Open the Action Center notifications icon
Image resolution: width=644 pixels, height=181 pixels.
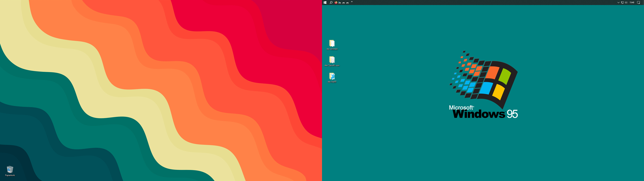pyautogui.click(x=638, y=3)
